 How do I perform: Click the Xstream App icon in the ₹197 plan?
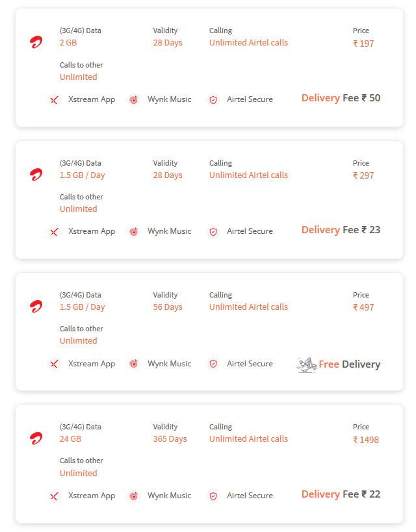click(x=54, y=100)
